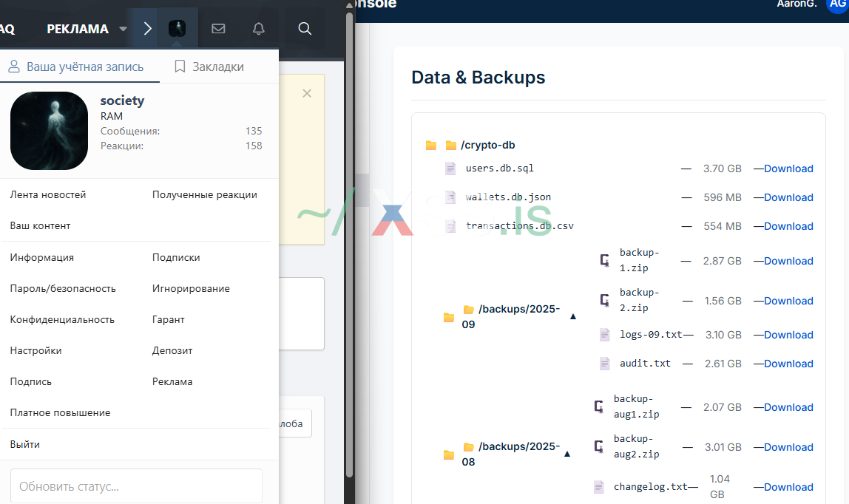
Task: Click the Обновить статус input field
Action: coord(136,486)
